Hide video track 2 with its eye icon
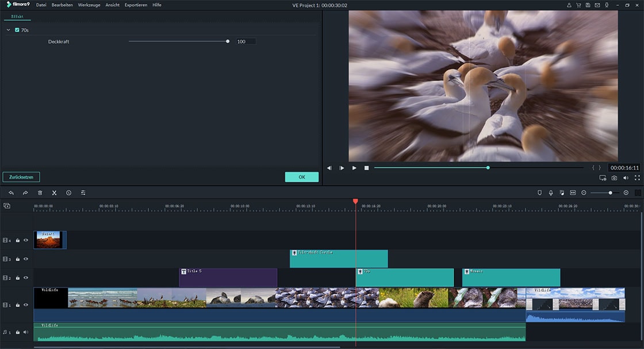Screen dimensions: 644x349 click(x=26, y=278)
